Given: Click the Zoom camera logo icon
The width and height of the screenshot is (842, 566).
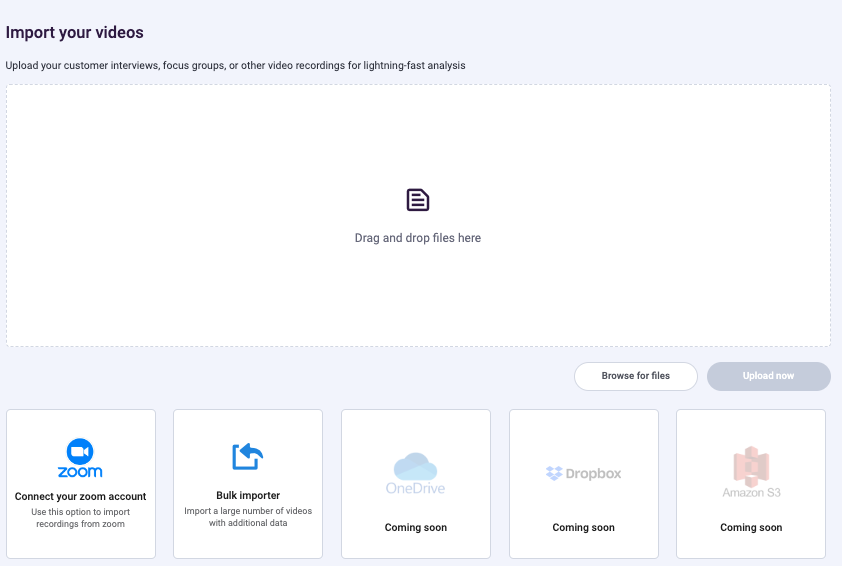Looking at the screenshot, I should [80, 452].
